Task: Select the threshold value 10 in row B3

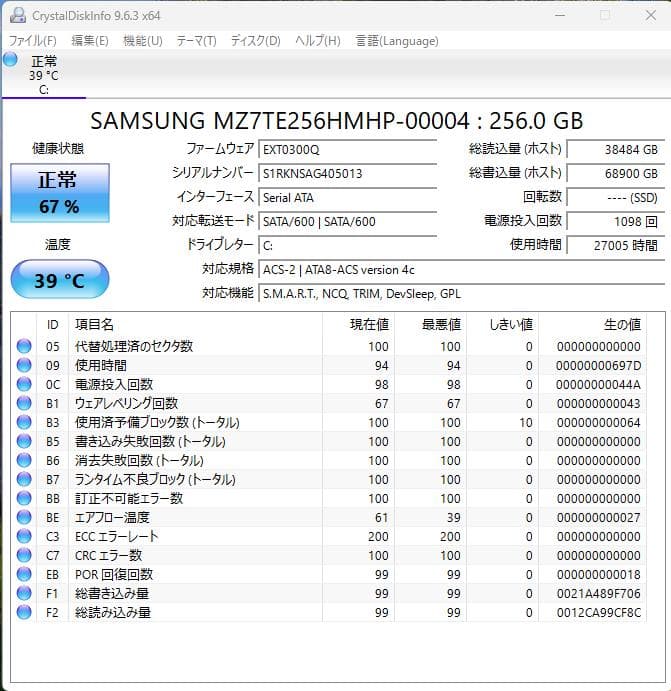Action: (526, 423)
